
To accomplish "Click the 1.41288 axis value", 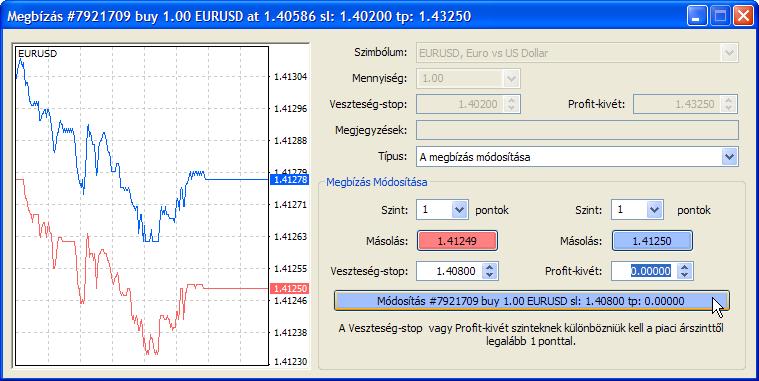I will tap(290, 141).
